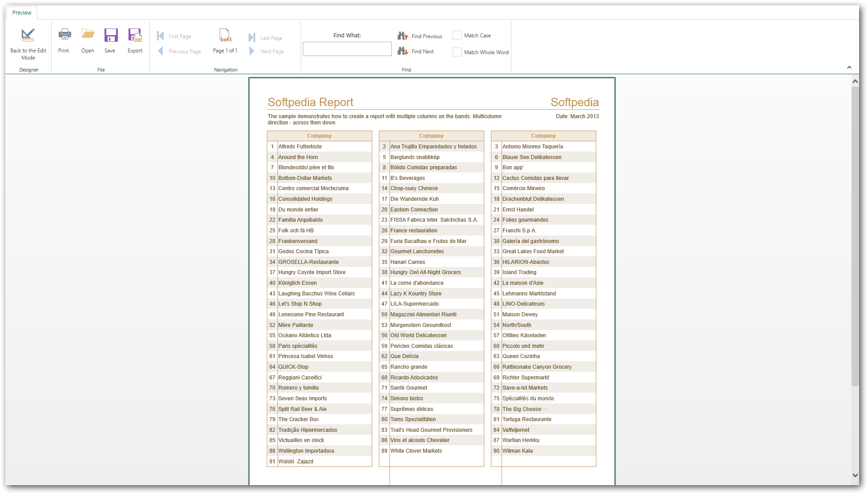
Task: Click the vertical scrollbar thumb
Action: pos(855,236)
